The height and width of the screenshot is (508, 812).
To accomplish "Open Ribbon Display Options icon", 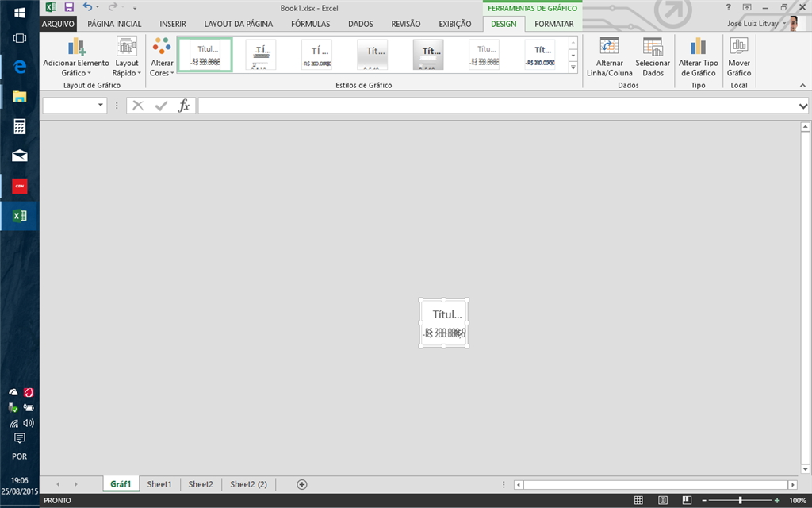I will pyautogui.click(x=747, y=7).
